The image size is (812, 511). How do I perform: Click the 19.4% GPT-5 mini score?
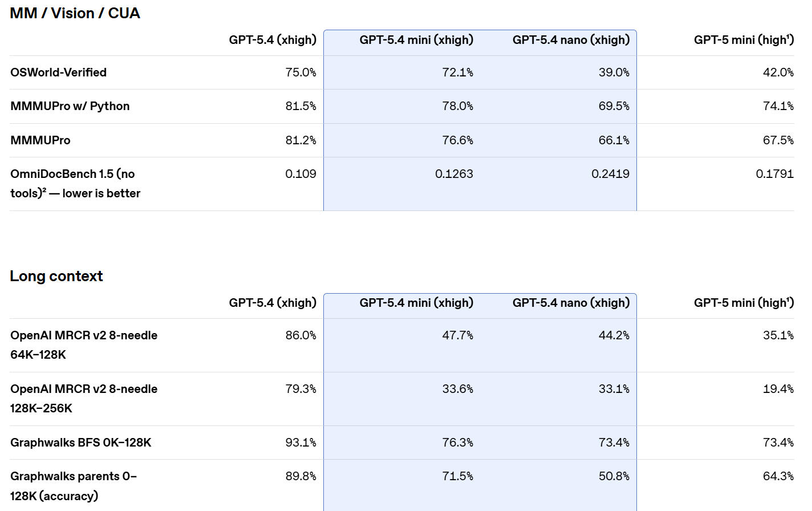(778, 389)
